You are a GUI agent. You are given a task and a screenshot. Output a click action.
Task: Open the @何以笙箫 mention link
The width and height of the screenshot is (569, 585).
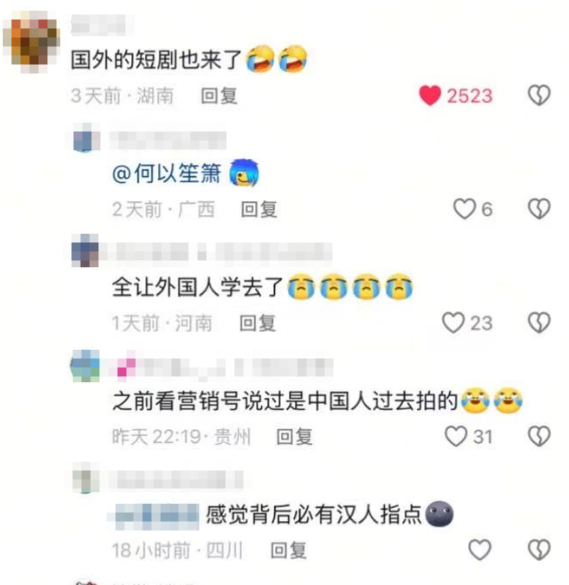click(166, 174)
